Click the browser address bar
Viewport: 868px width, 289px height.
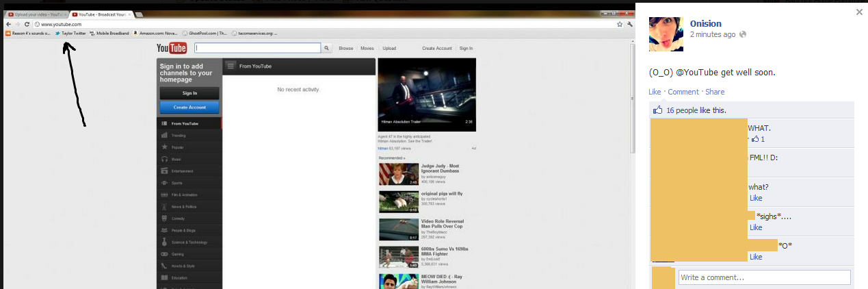324,24
